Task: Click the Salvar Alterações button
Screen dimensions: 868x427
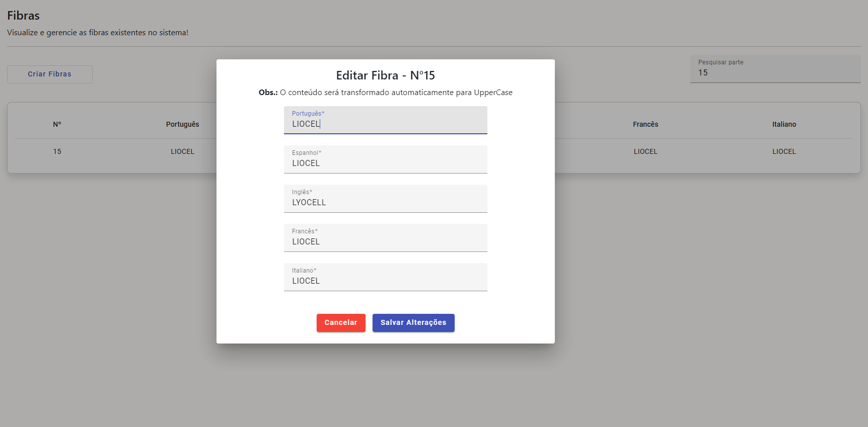Action: 413,322
